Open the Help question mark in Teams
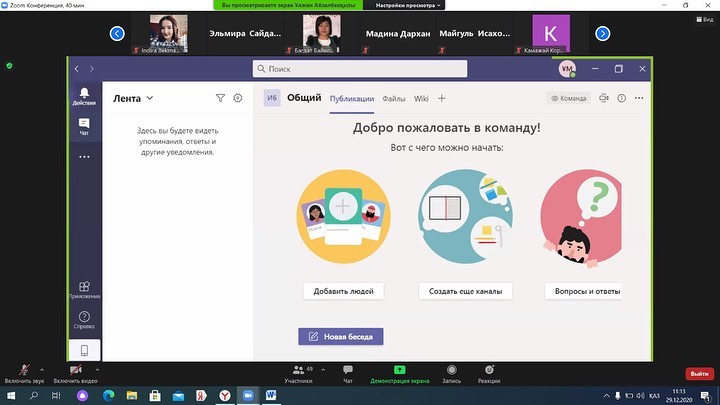The image size is (720, 405). (84, 320)
